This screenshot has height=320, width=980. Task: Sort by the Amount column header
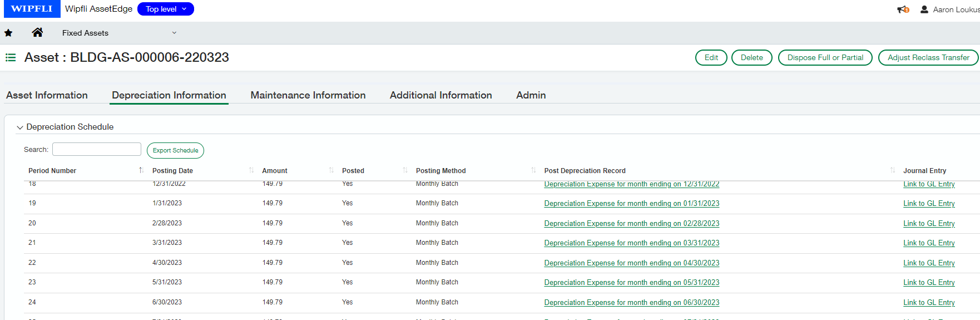click(275, 171)
